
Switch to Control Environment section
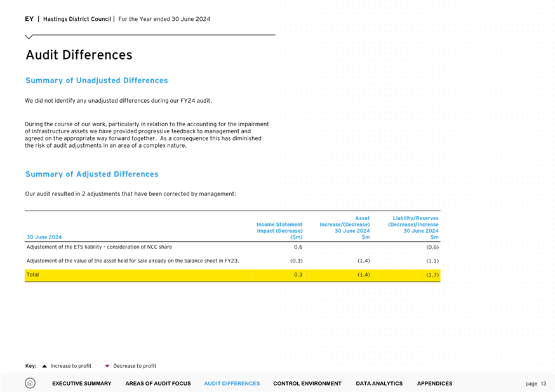pos(307,384)
